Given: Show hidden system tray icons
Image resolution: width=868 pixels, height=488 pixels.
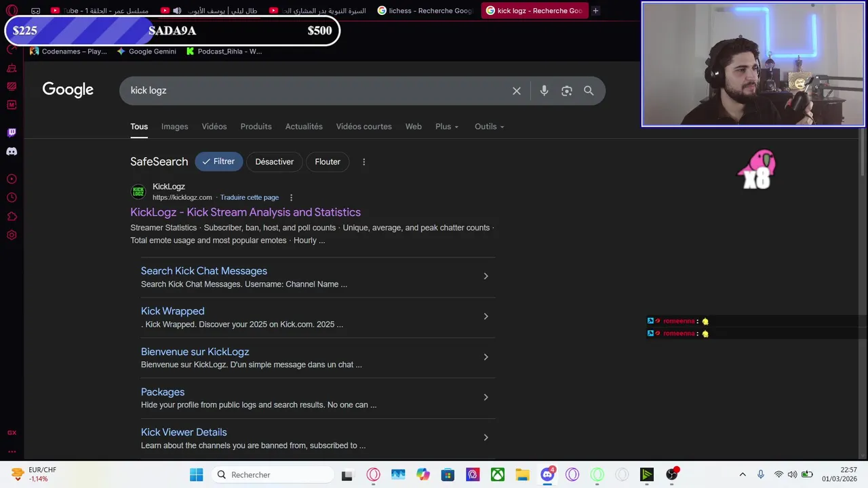Looking at the screenshot, I should [743, 474].
